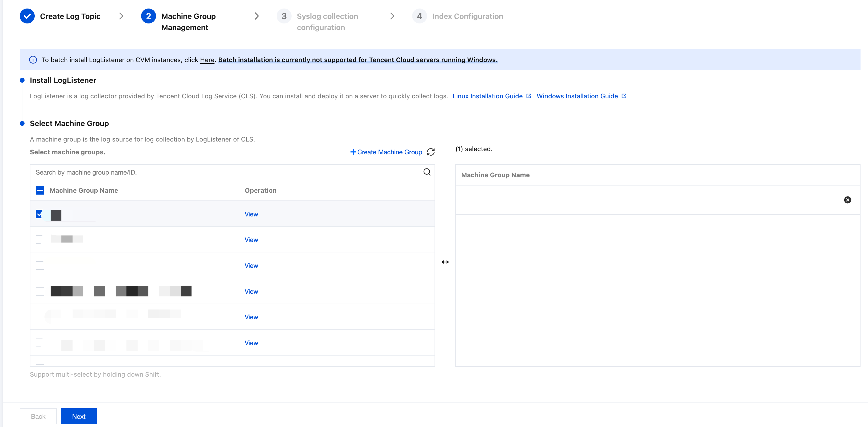Click the plus icon for Create Machine Group

(x=353, y=152)
